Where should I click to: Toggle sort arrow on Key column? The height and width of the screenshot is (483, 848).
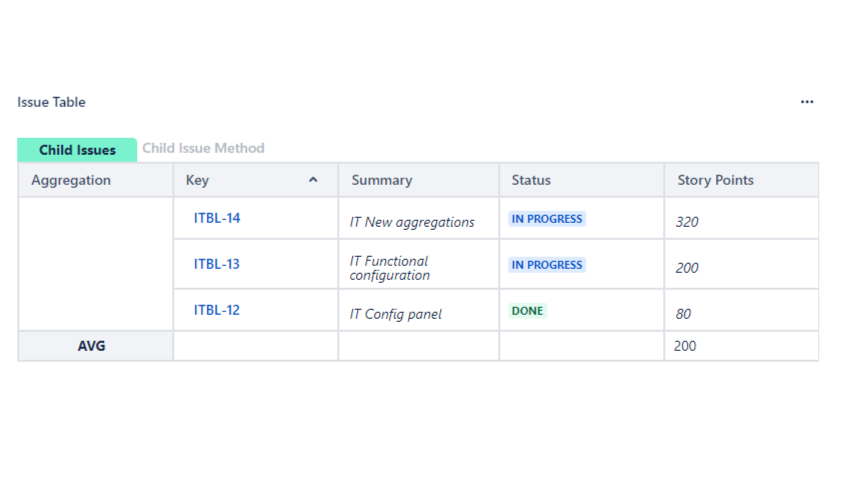(313, 180)
